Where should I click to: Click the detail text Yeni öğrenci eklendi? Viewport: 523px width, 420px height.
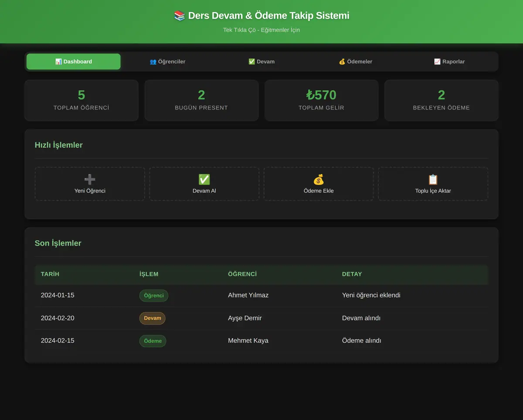click(x=371, y=295)
